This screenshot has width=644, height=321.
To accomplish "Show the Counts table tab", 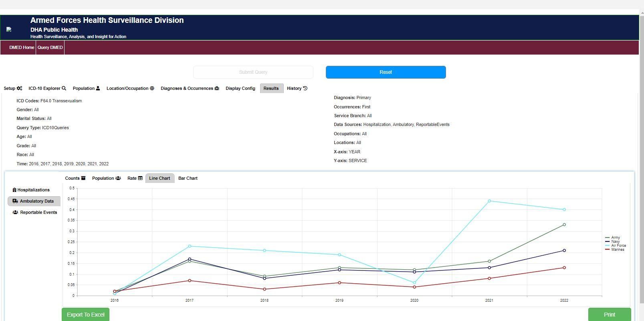I will click(x=75, y=178).
